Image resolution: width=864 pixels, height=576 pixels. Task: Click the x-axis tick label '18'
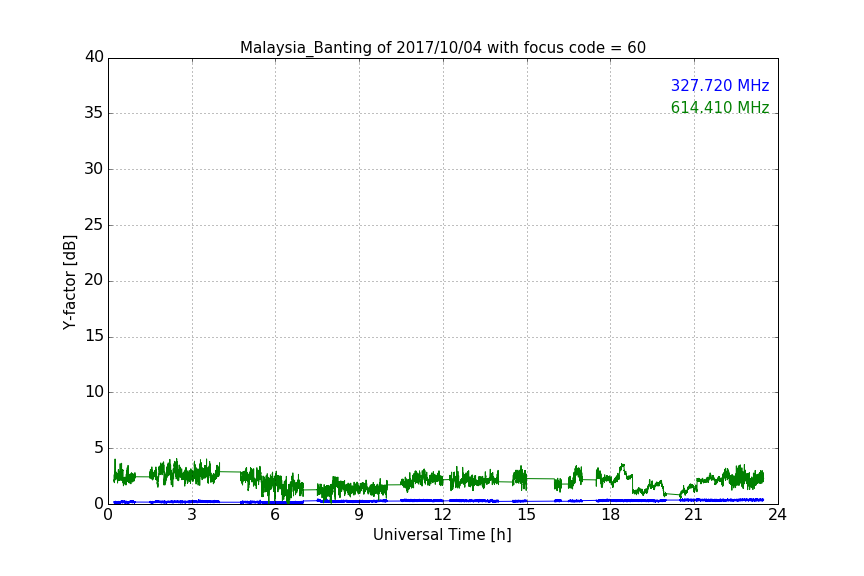click(611, 515)
